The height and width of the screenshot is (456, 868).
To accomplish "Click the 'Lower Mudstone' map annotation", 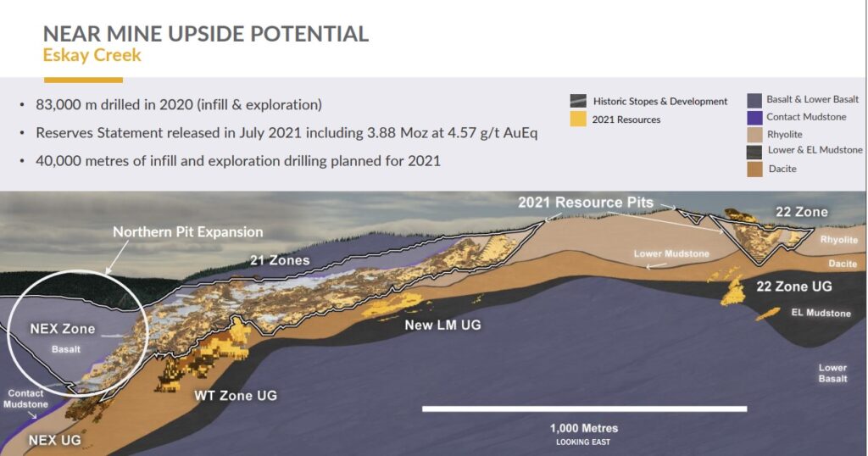I will tap(671, 254).
